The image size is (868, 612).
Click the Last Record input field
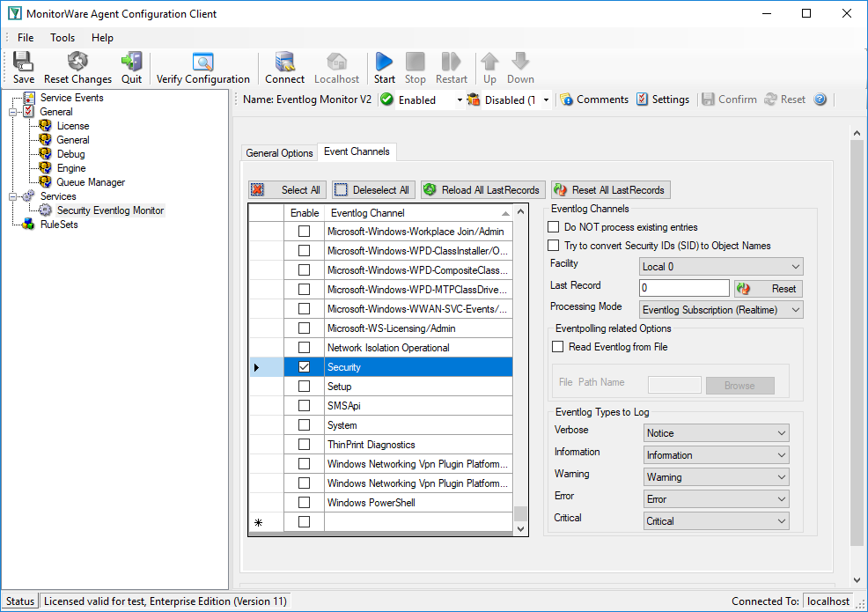pyautogui.click(x=684, y=288)
